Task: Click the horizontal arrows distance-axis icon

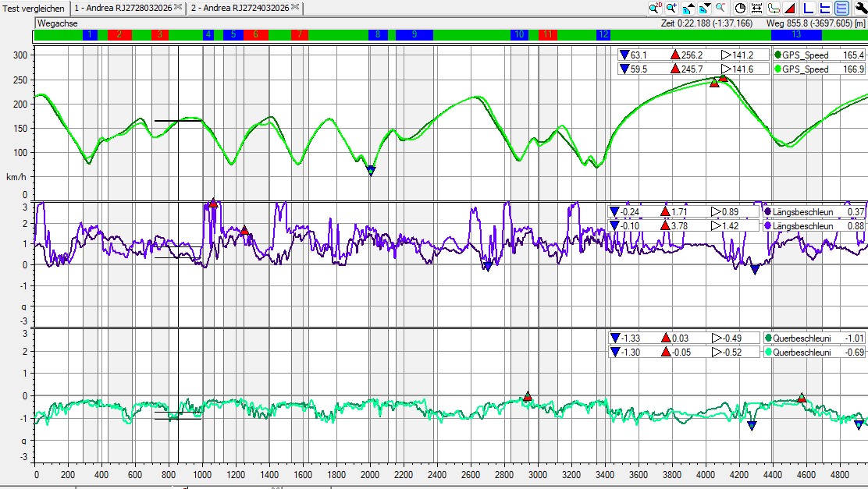Action: click(x=756, y=8)
